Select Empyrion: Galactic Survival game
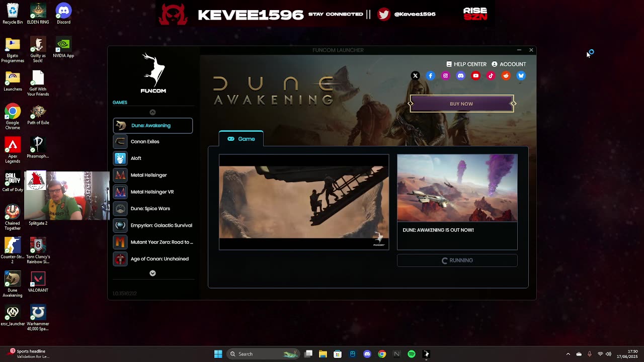The width and height of the screenshot is (644, 362). [152, 225]
